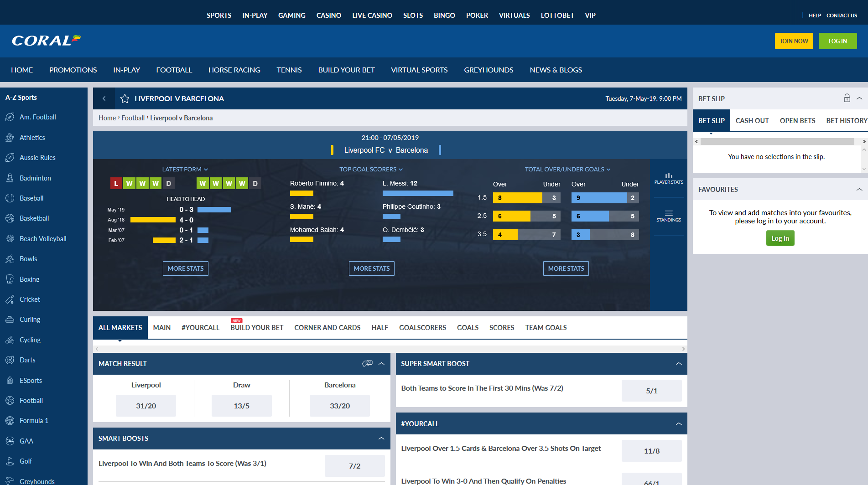Click the Am. Football sport icon
Screen dimensions: 868x485
point(10,117)
